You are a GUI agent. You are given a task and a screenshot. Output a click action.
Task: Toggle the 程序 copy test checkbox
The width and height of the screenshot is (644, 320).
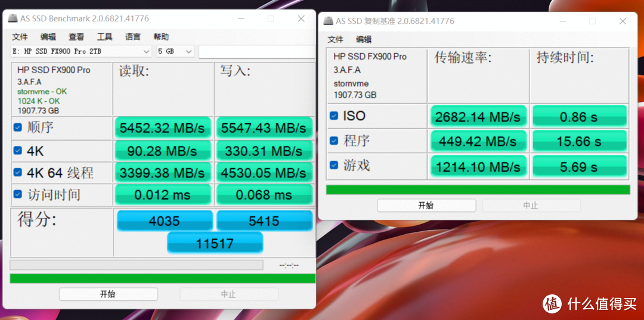(x=334, y=141)
